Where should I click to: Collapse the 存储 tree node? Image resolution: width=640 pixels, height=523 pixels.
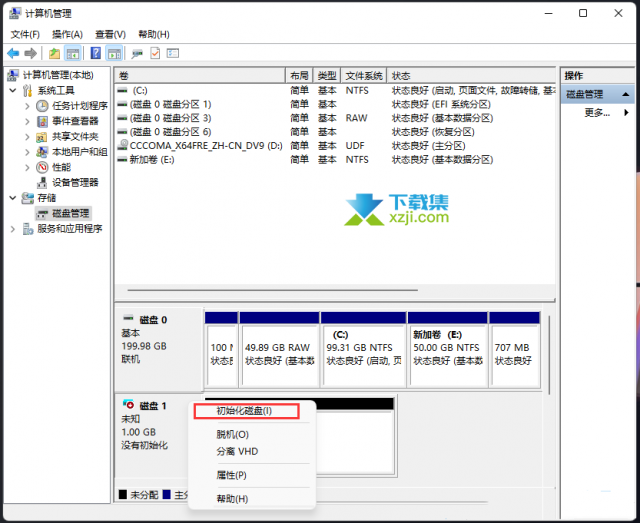tap(13, 198)
